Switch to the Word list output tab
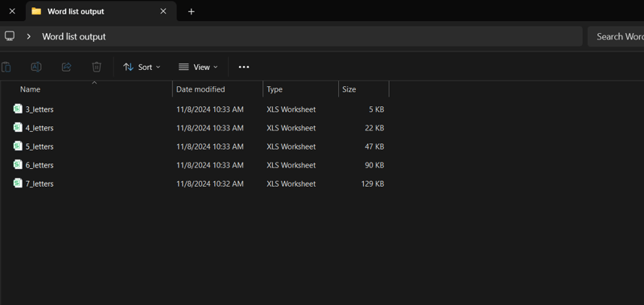This screenshot has height=305, width=644. pyautogui.click(x=101, y=11)
